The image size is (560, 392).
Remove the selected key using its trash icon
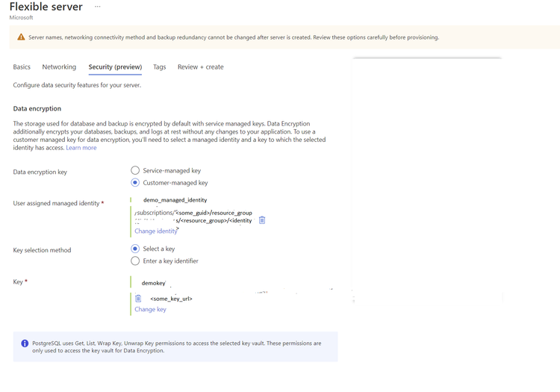pyautogui.click(x=138, y=298)
